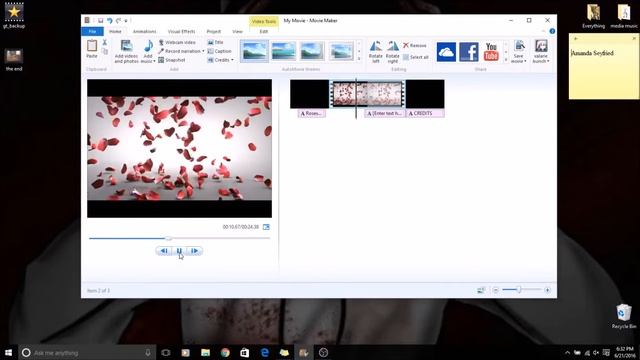Click the Cut scissors icon
The height and width of the screenshot is (360, 640).
pyautogui.click(x=105, y=42)
